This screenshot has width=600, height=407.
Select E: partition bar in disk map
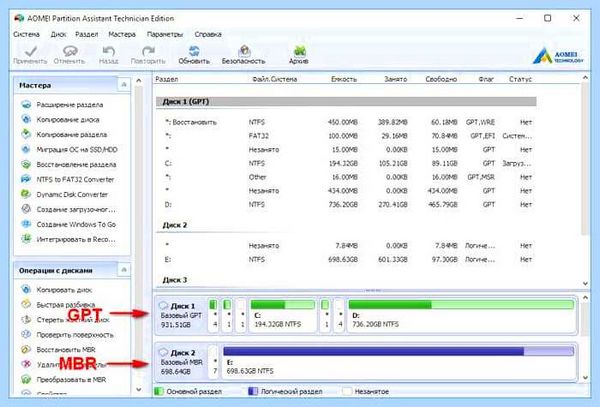tap(398, 361)
